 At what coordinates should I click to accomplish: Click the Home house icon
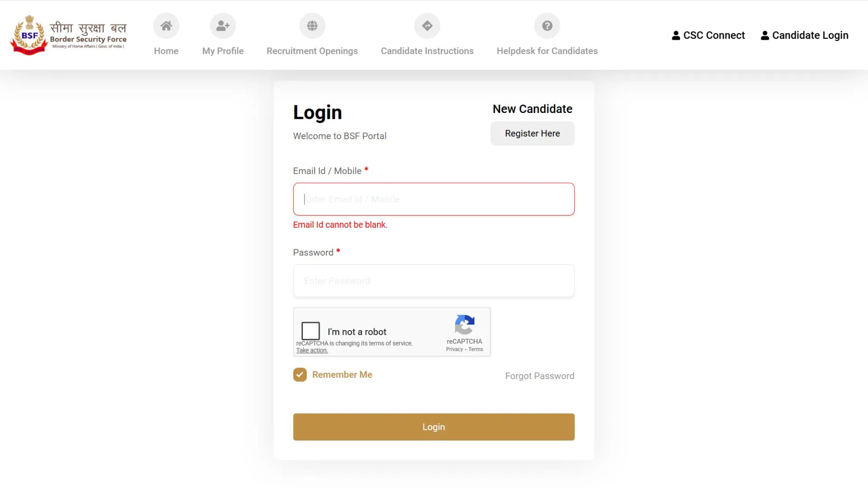point(166,26)
